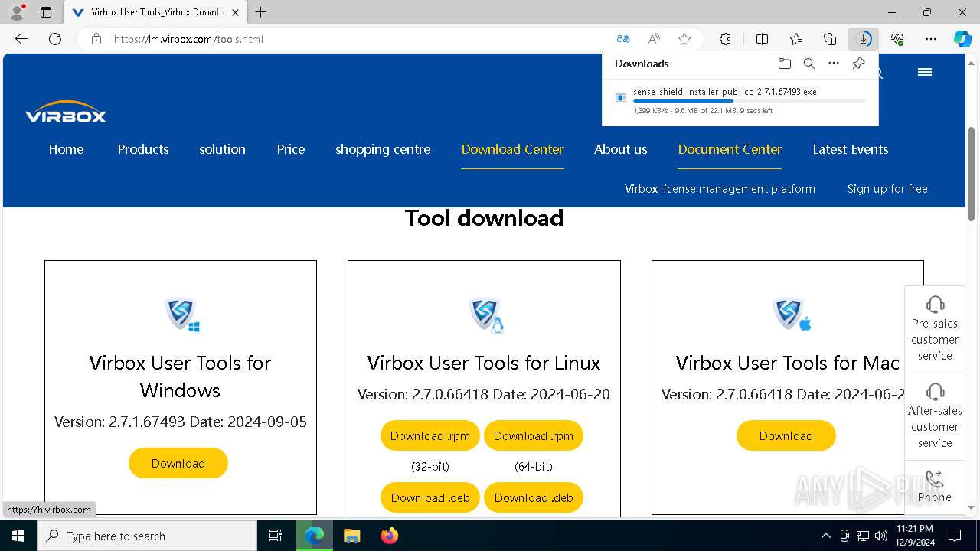Show hidden system tray icons
Screen dimensions: 980x551
click(825, 536)
